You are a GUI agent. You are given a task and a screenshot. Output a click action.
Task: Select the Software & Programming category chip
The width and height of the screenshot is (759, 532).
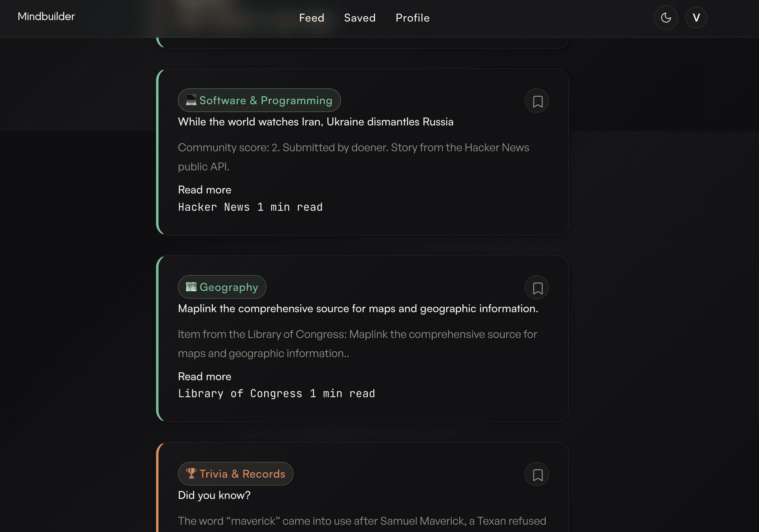click(x=259, y=100)
